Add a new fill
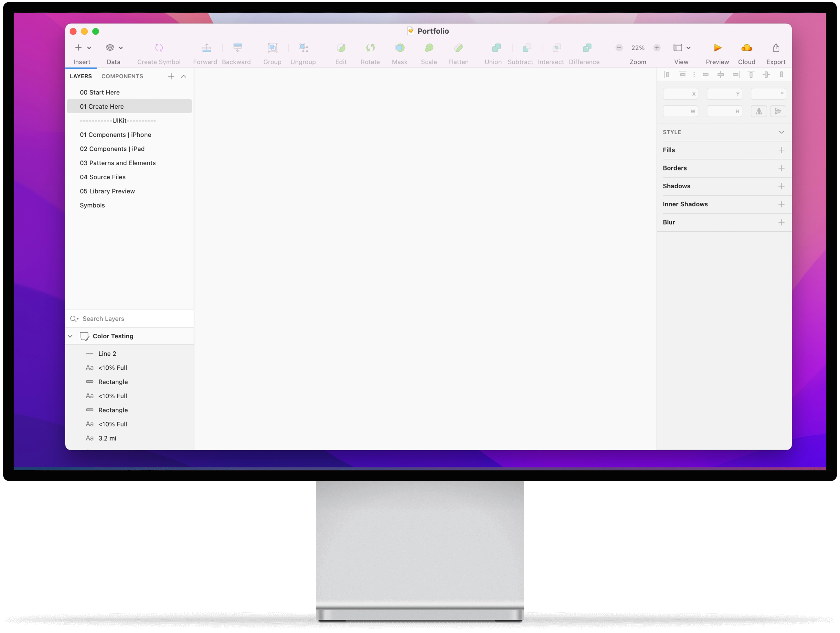This screenshot has width=840, height=633. pos(781,150)
